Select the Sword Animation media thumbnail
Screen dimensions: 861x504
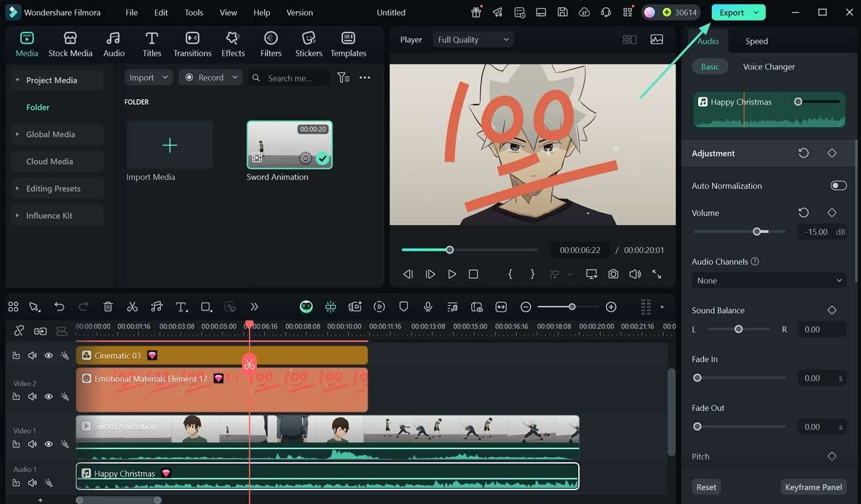coord(289,145)
